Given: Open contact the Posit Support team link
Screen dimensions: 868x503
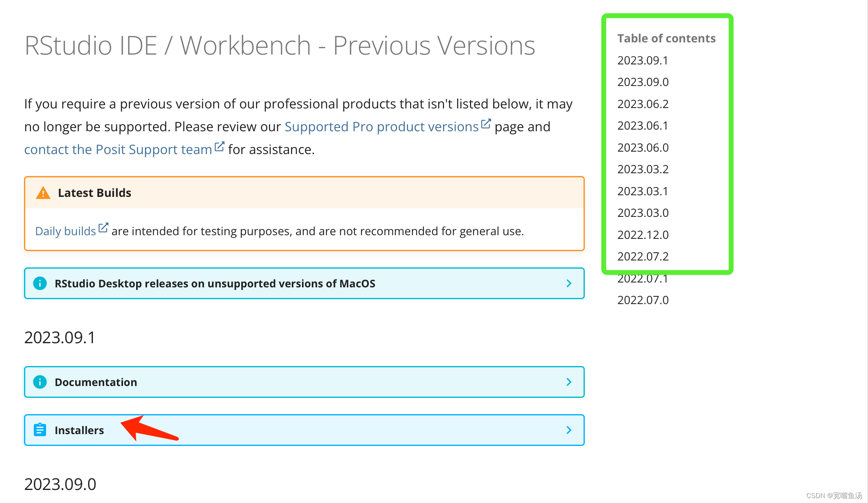Looking at the screenshot, I should pyautogui.click(x=118, y=150).
